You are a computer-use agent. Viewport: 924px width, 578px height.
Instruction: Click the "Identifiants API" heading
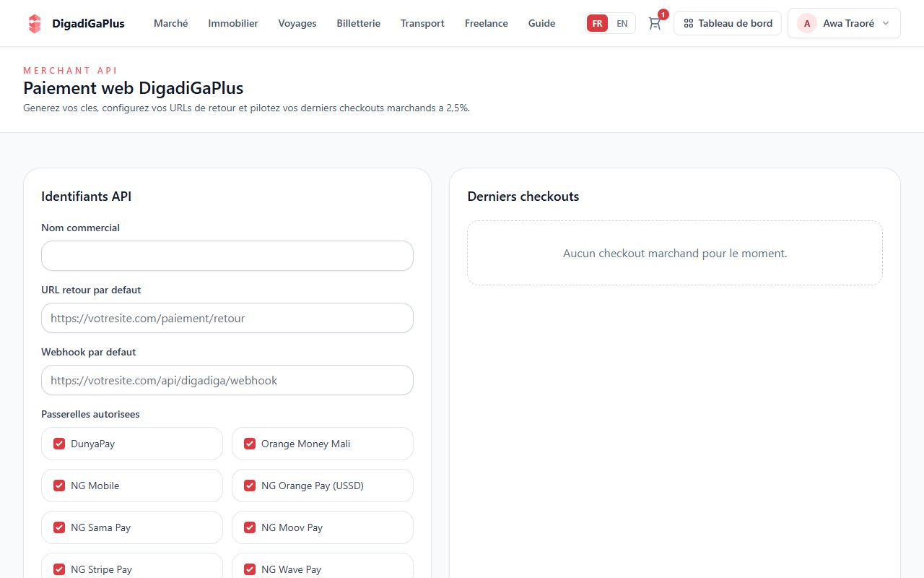tap(87, 197)
